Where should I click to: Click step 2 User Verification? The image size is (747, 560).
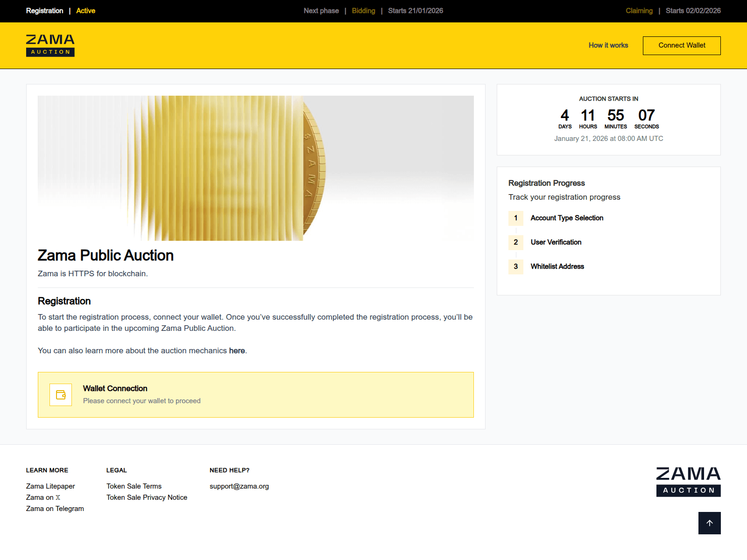pos(545,242)
